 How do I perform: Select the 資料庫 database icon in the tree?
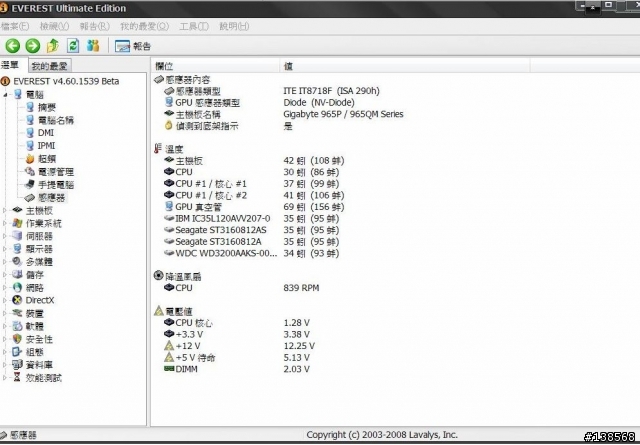(x=17, y=365)
